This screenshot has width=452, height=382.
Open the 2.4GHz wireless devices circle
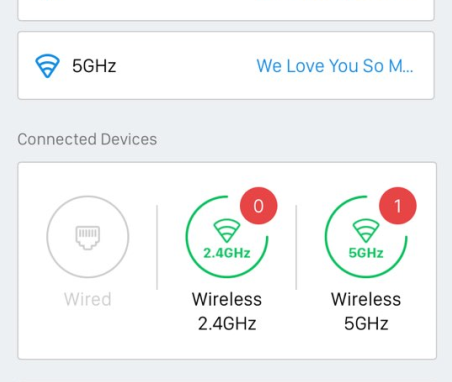tap(227, 236)
